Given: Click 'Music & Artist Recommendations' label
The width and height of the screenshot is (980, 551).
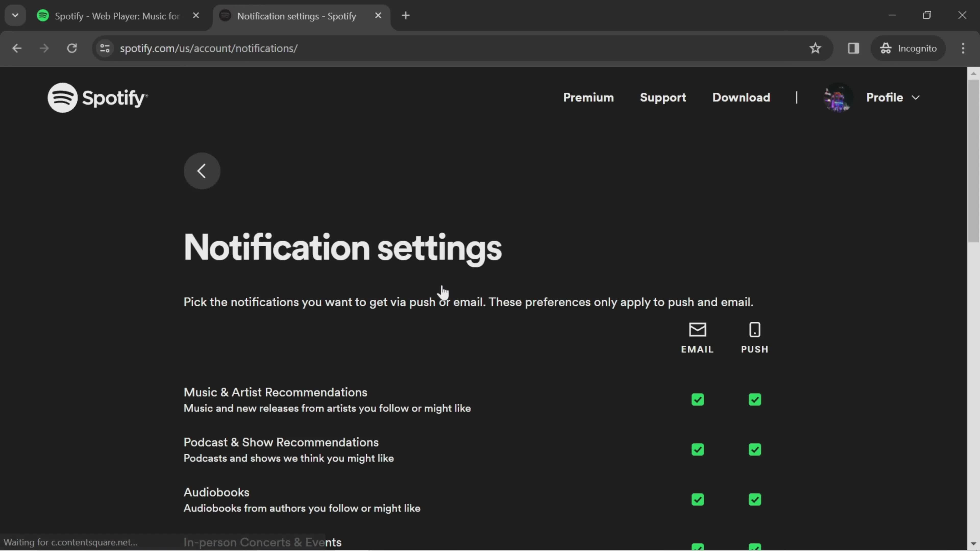Looking at the screenshot, I should pyautogui.click(x=275, y=392).
